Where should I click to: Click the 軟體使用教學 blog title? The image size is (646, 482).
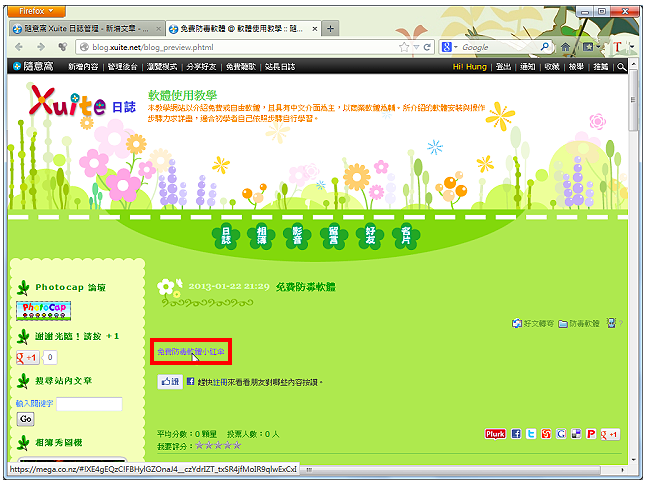point(183,96)
